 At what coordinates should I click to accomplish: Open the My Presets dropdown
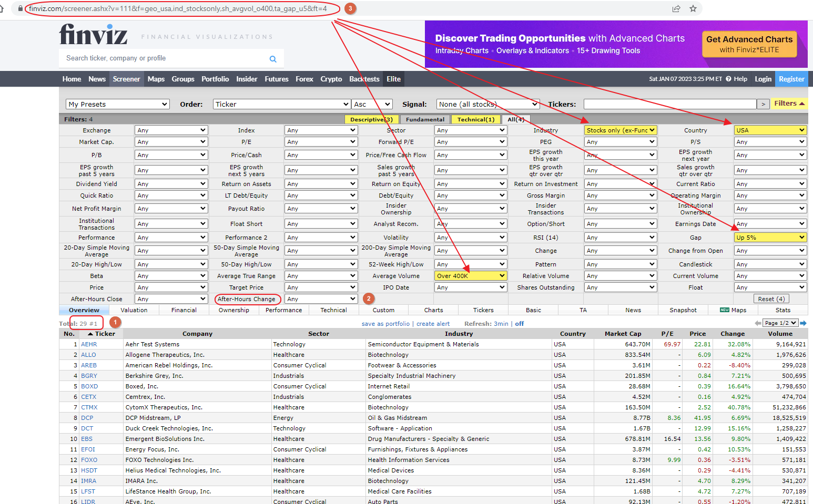click(x=118, y=104)
